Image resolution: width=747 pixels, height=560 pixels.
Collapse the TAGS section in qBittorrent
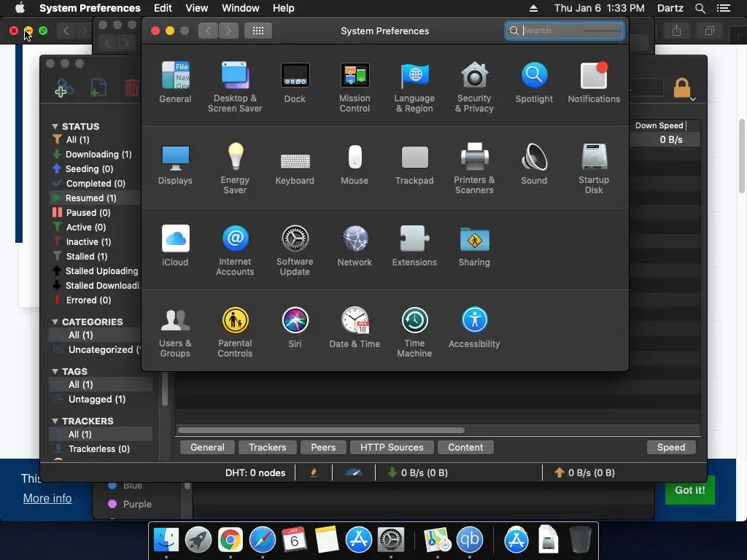coord(55,371)
